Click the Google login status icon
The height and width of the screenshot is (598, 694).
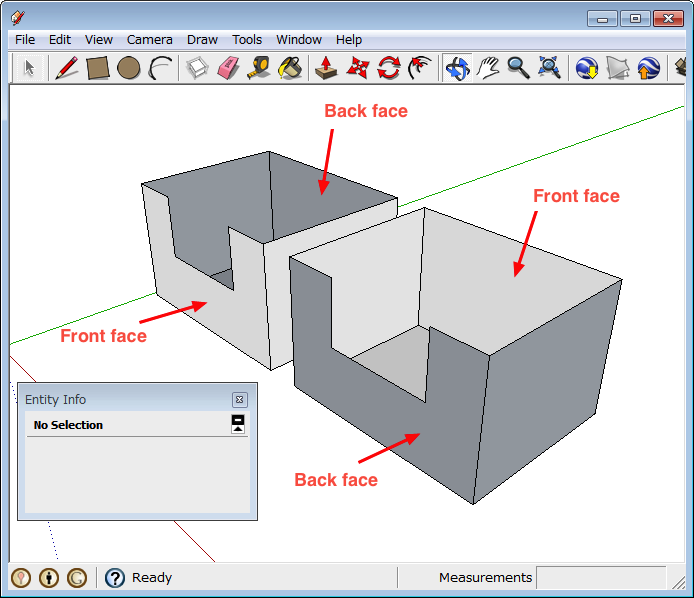(x=77, y=578)
